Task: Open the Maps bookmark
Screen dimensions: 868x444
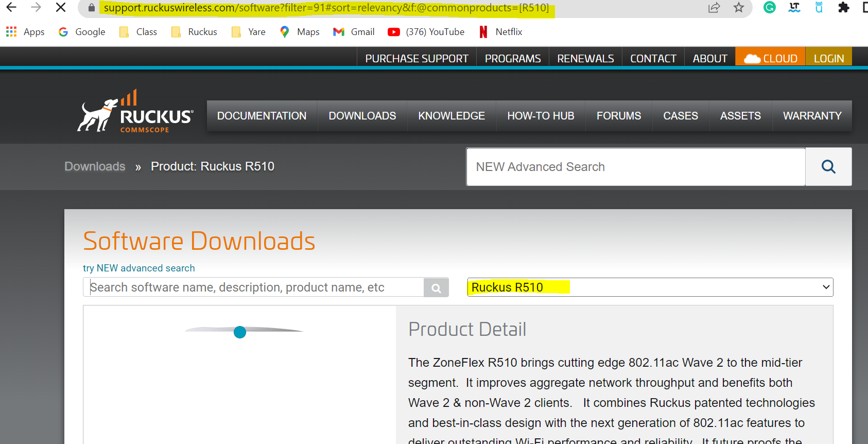Action: [x=300, y=32]
